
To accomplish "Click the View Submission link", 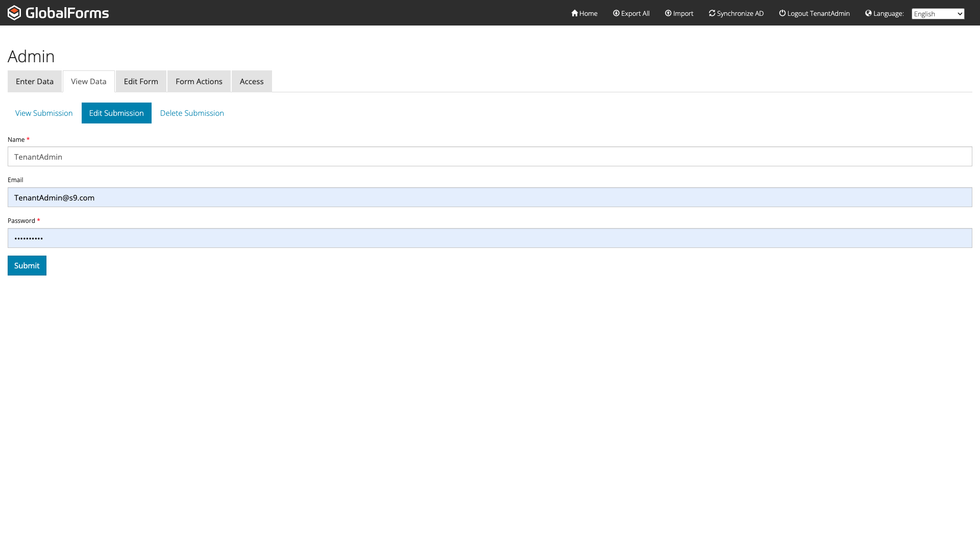I will tap(44, 113).
